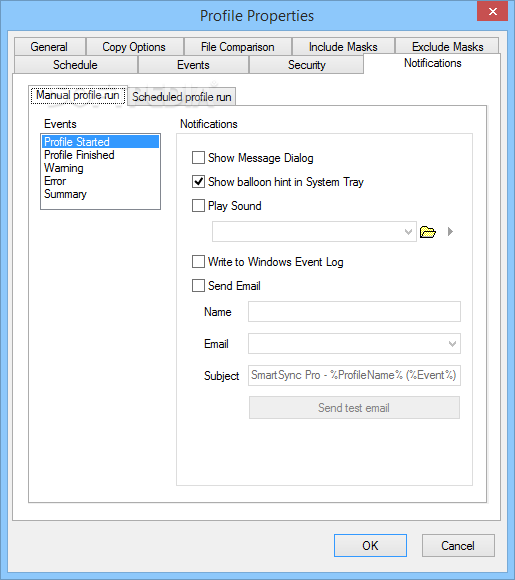Screen dimensions: 515x580
Task: Enable Show Message Dialog checkbox
Action: click(198, 158)
